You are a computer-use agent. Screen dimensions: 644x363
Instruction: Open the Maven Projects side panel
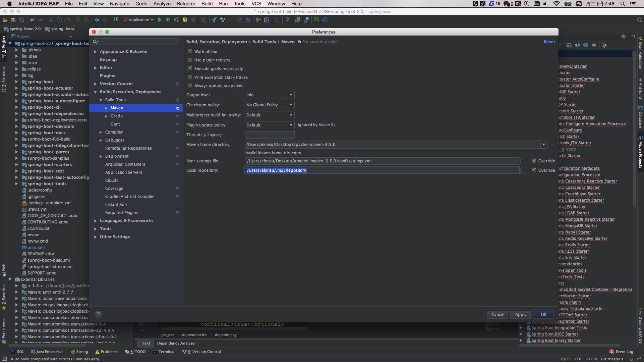(x=640, y=153)
